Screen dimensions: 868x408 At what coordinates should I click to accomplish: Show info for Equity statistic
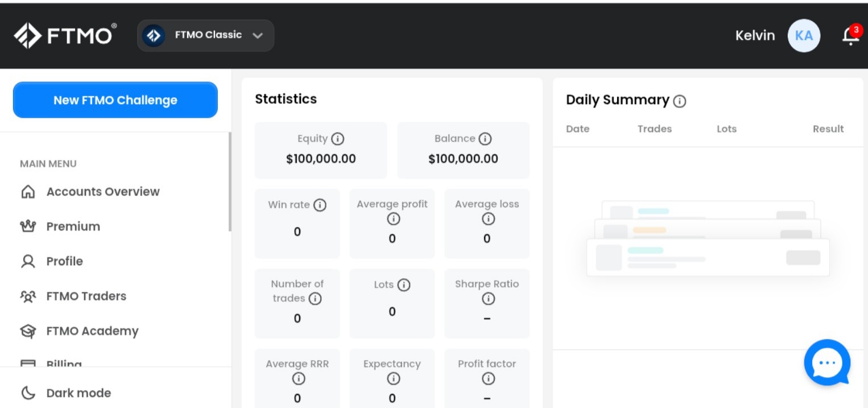click(338, 139)
